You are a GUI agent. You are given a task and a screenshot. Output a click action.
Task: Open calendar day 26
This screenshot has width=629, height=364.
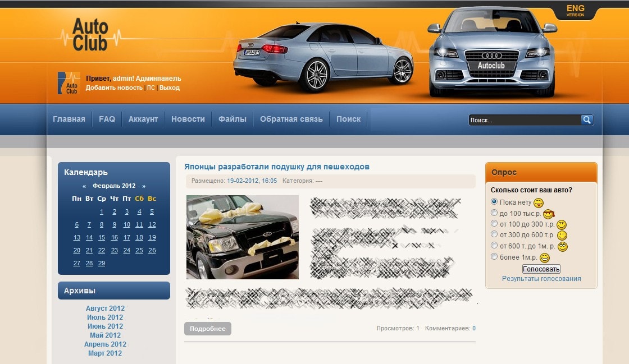[x=152, y=250]
